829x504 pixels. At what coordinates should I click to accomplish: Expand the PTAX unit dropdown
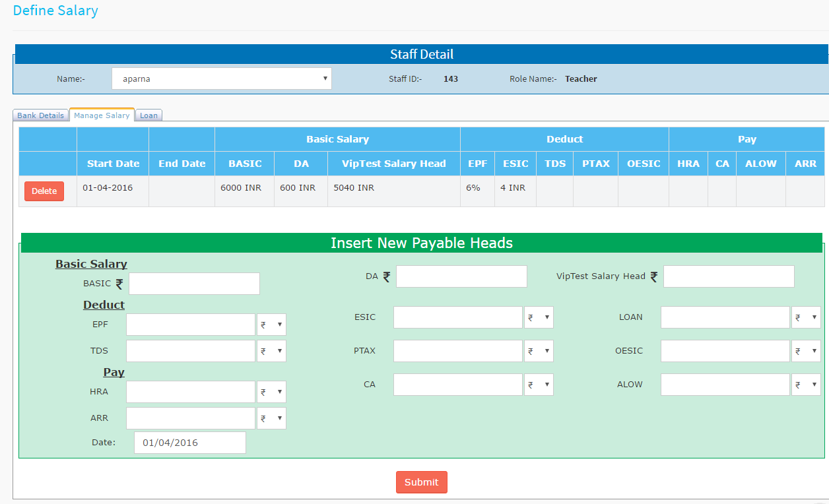click(x=539, y=351)
